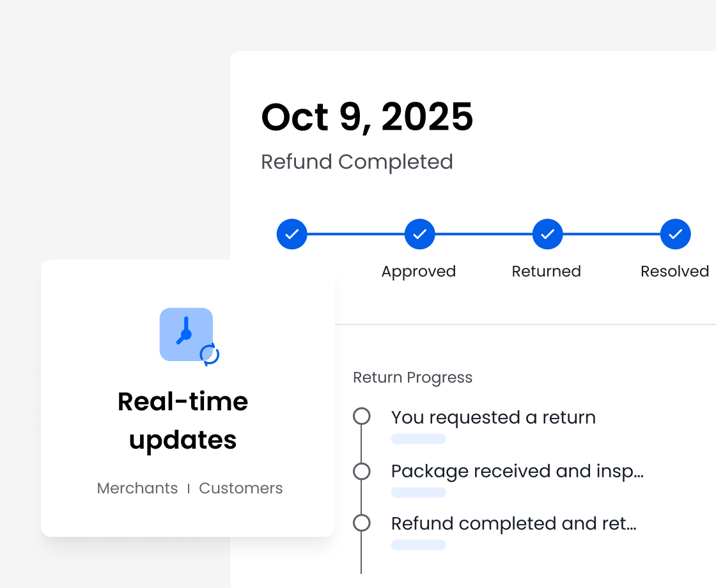Expand the truncated "Refund completed and ret…" entry
This screenshot has width=716, height=588.
pyautogui.click(x=514, y=523)
